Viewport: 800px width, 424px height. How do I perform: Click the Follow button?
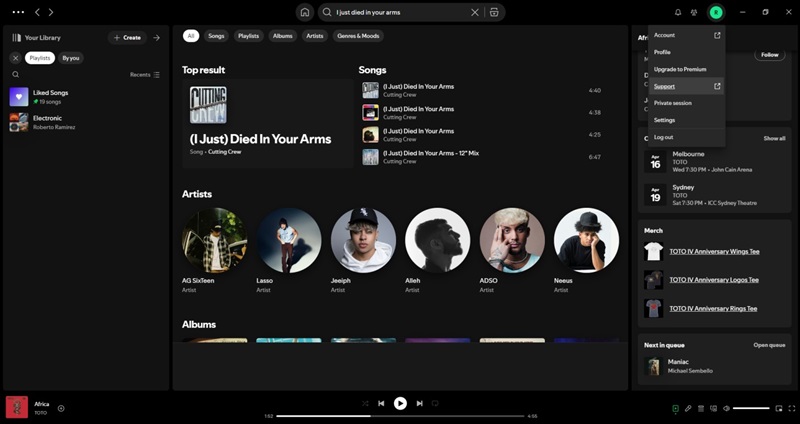click(770, 55)
